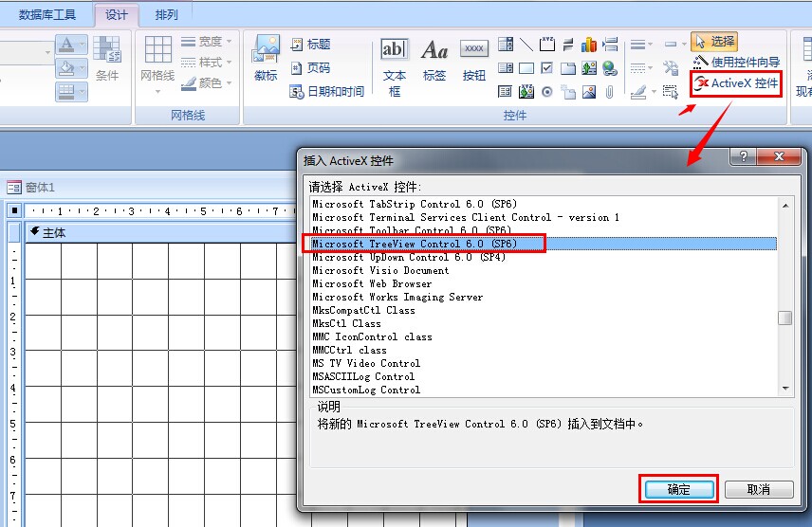Confirm with the 确定 button
Image resolution: width=812 pixels, height=527 pixels.
point(679,489)
